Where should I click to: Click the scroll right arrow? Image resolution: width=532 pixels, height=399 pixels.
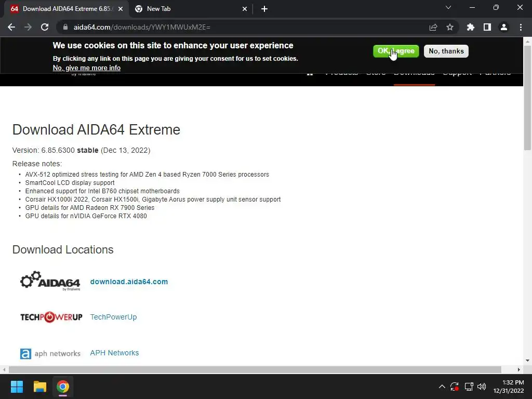coord(519,369)
